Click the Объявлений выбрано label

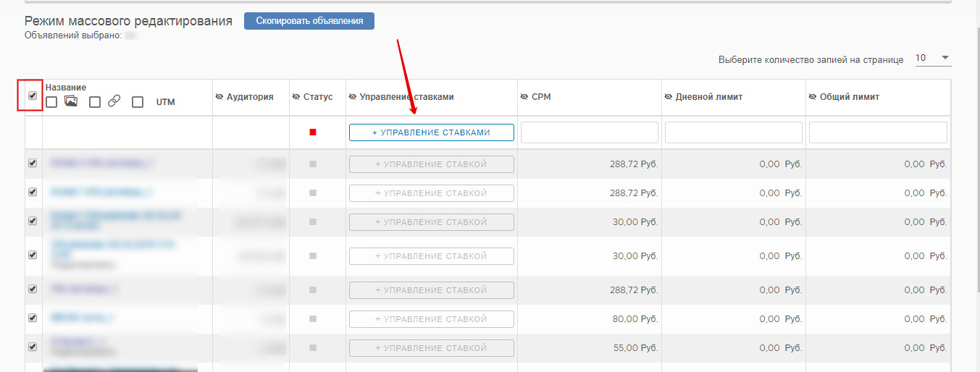(72, 35)
